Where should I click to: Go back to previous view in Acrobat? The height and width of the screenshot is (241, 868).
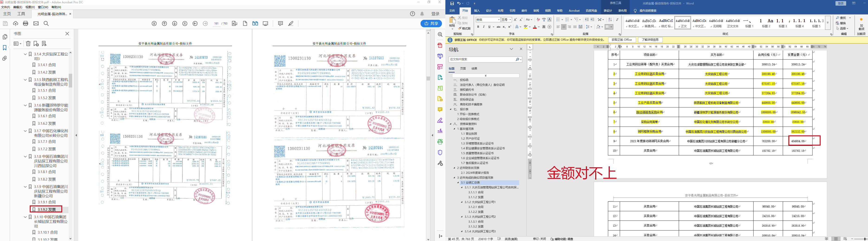(x=195, y=23)
